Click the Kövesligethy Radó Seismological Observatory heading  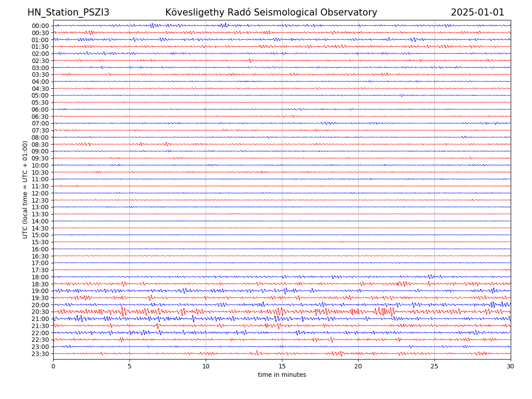pos(271,12)
